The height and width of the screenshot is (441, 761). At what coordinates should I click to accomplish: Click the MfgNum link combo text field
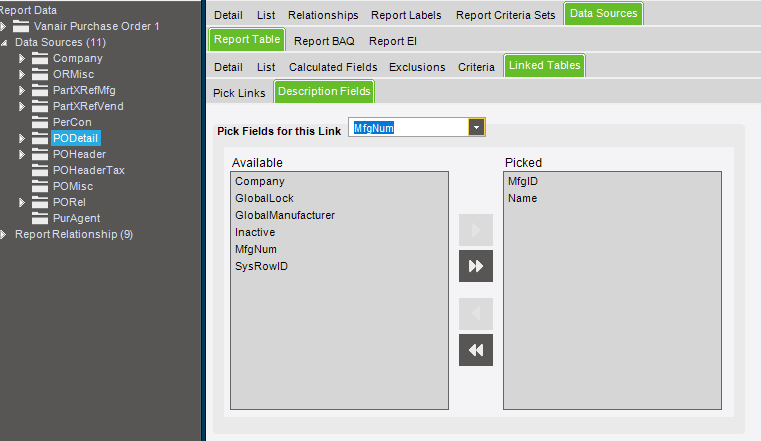click(409, 128)
